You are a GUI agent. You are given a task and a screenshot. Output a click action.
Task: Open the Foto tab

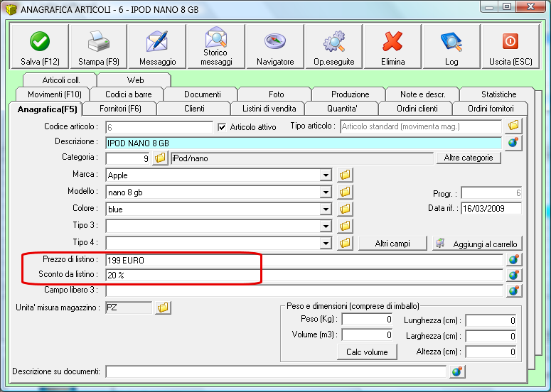click(x=276, y=94)
